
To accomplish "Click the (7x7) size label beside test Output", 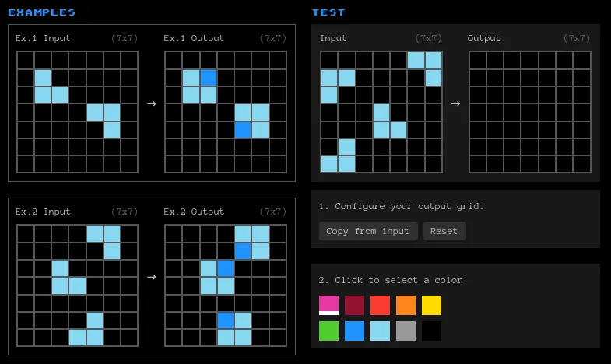I will pyautogui.click(x=577, y=38).
